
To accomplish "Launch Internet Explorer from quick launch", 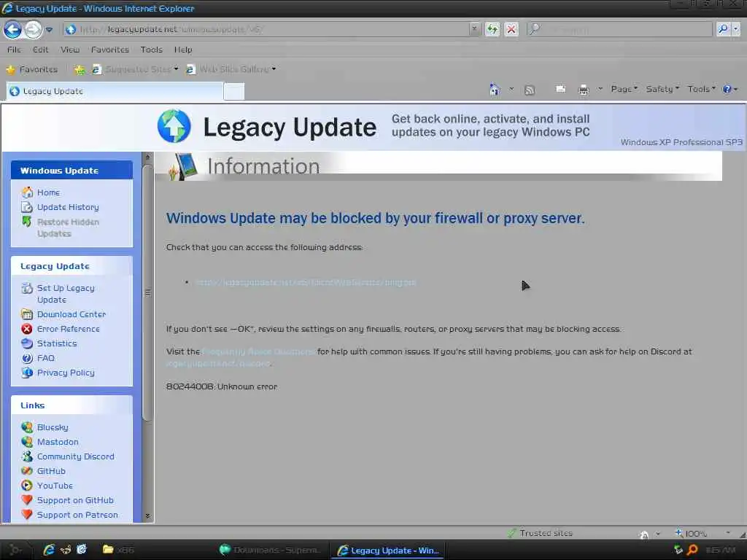I will (x=49, y=550).
